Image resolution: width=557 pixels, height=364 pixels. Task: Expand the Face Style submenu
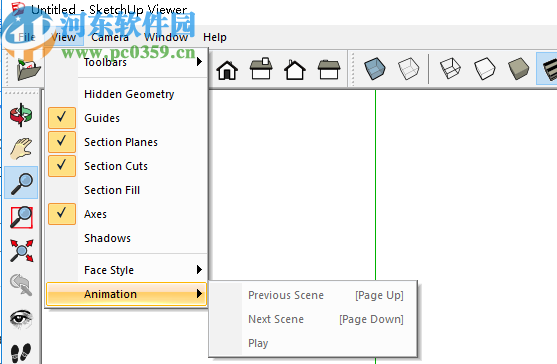(126, 270)
